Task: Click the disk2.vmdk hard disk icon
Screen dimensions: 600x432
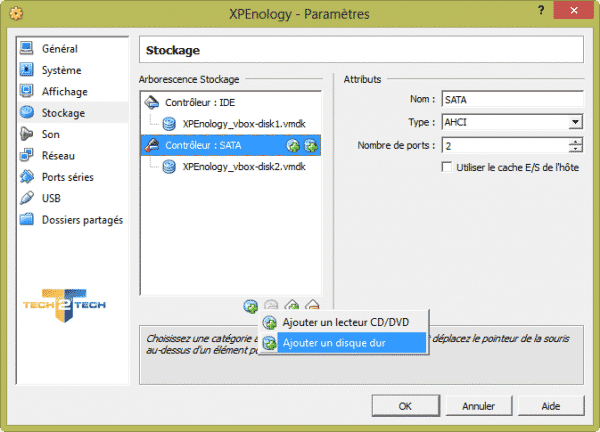Action: point(169,166)
